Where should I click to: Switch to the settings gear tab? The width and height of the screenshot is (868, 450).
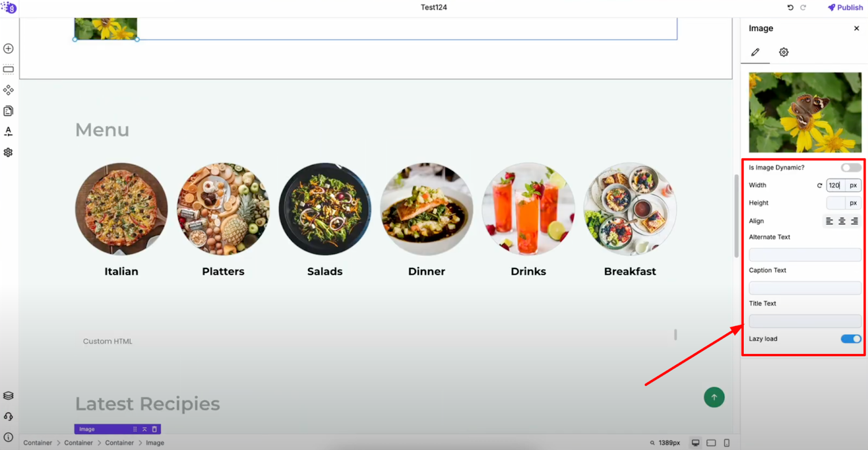click(784, 52)
